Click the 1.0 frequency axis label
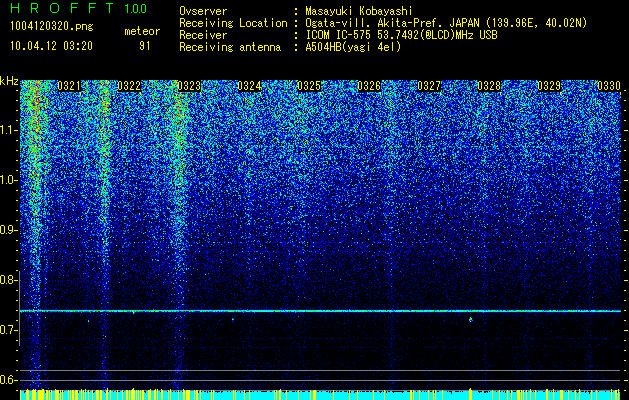629x400 pixels. pyautogui.click(x=8, y=181)
